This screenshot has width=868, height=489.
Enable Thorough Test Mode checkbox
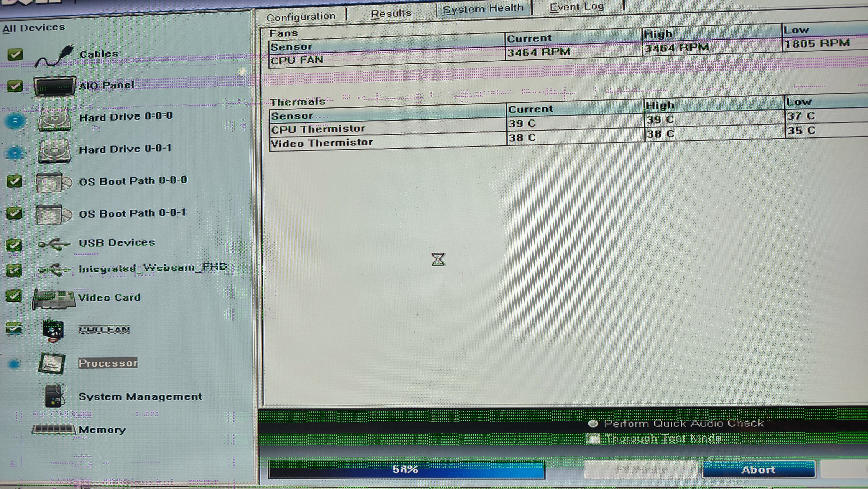(593, 439)
